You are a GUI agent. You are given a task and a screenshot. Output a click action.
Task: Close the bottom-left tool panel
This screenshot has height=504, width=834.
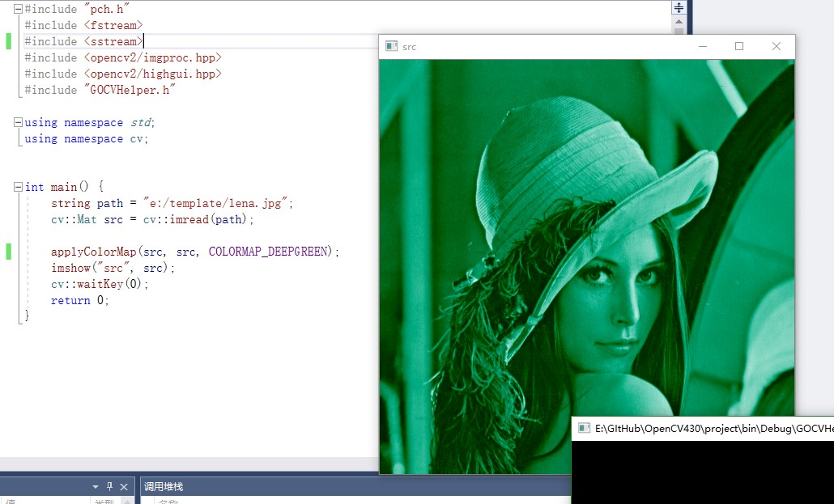(124, 486)
